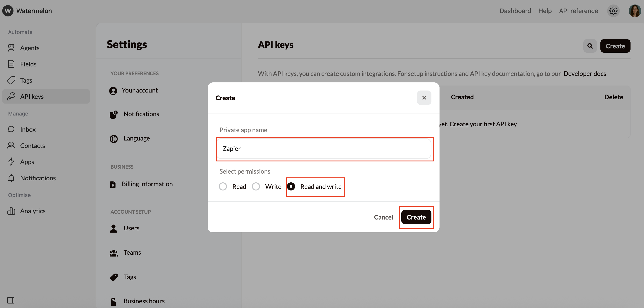Screen dimensions: 644x308
Task: Collapse the sidebar with the panel toggle
Action: tap(11, 300)
